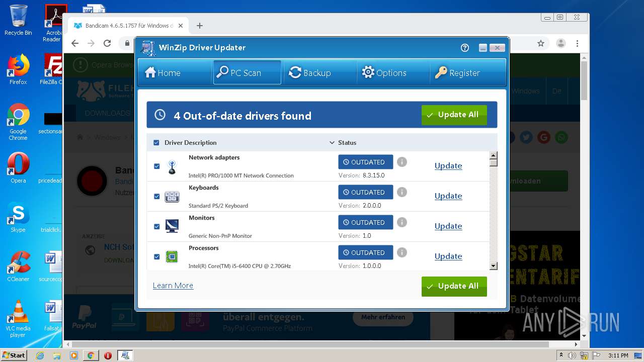
Task: Share page via WhatsApp icon on Filehorse
Action: (x=561, y=137)
